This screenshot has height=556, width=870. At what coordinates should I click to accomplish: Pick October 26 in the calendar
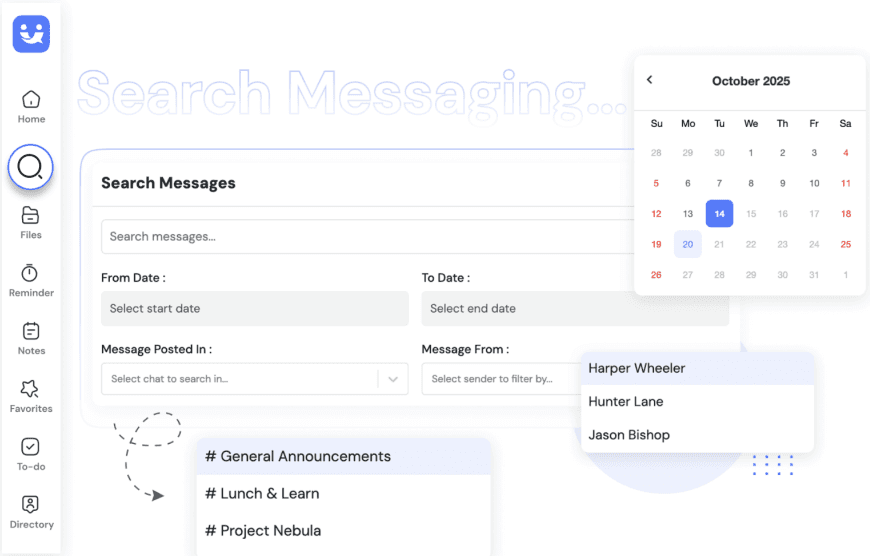pyautogui.click(x=656, y=275)
